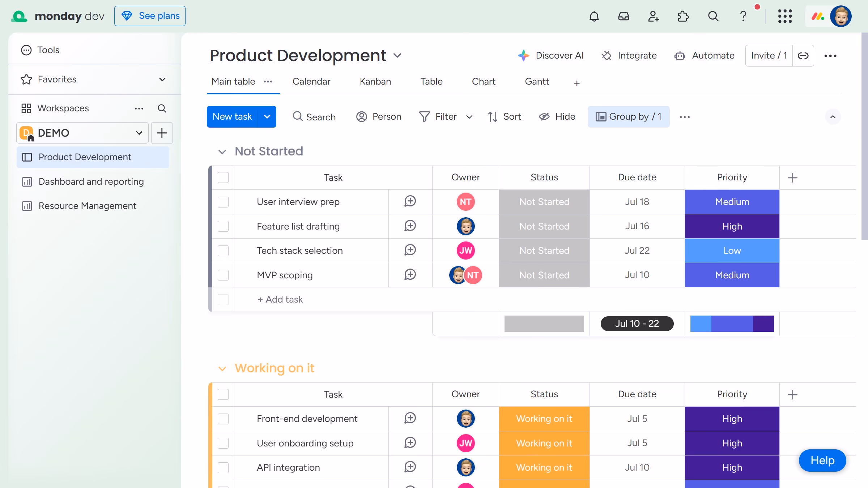Open Resource Management board
The height and width of the screenshot is (488, 868).
point(93,206)
